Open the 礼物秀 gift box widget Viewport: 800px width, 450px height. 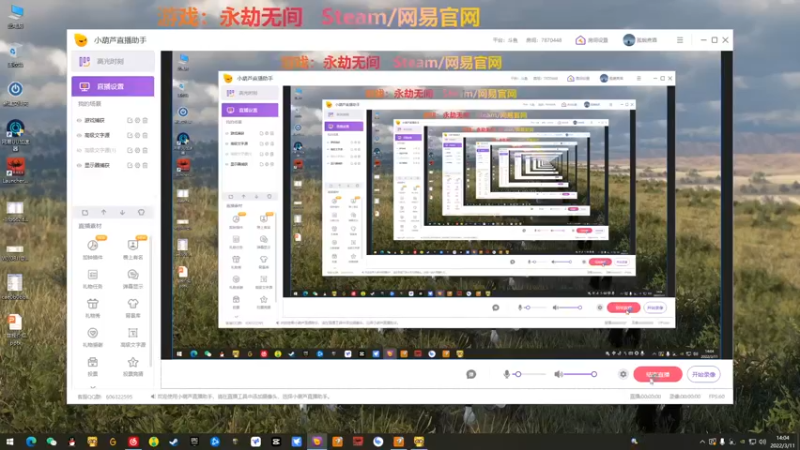coord(92,307)
